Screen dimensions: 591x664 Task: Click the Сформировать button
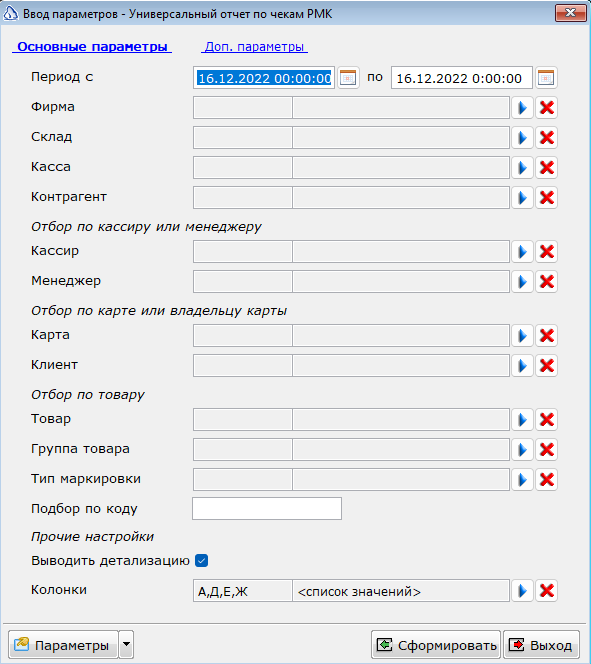(436, 645)
